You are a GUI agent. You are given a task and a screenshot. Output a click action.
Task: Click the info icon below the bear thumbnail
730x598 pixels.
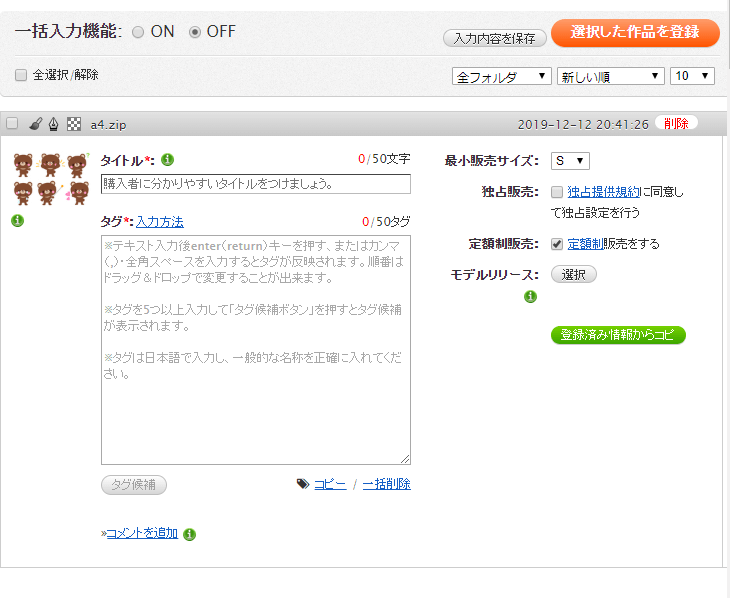[x=17, y=221]
